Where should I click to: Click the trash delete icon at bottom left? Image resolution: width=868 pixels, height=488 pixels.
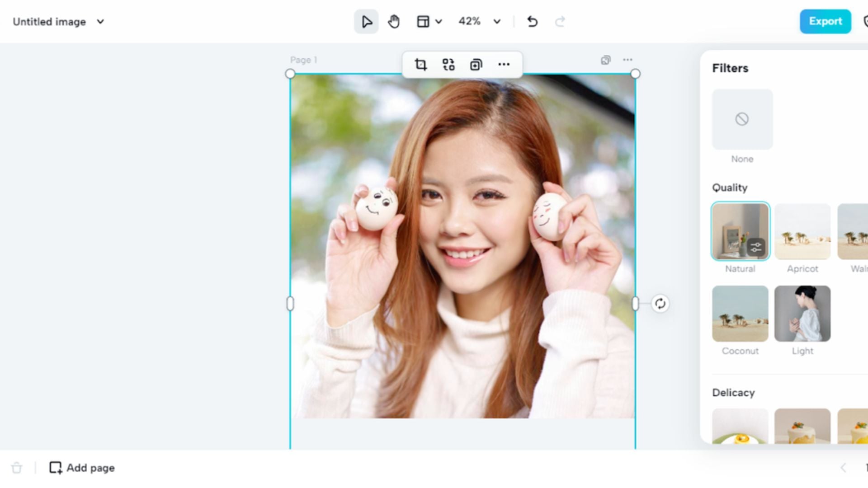tap(17, 468)
